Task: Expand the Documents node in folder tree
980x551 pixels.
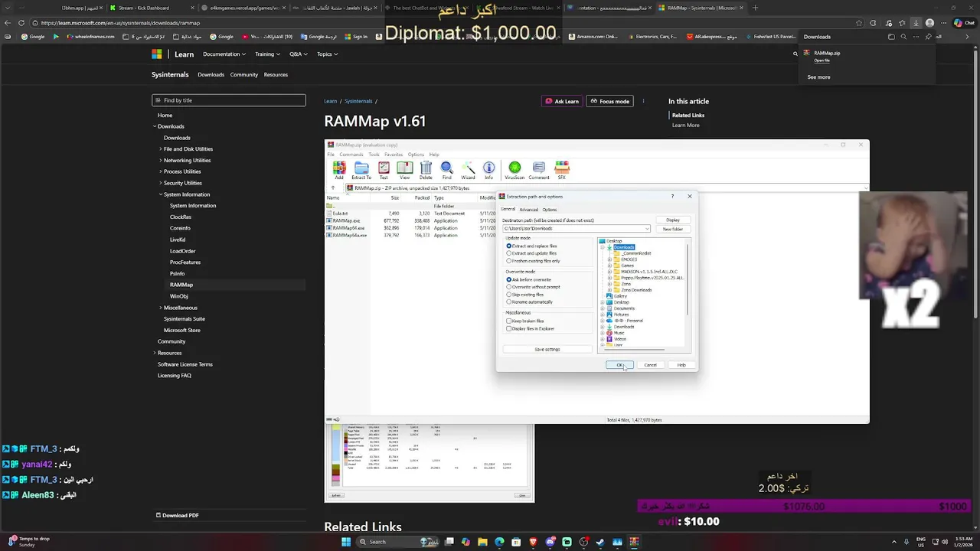Action: coord(603,308)
